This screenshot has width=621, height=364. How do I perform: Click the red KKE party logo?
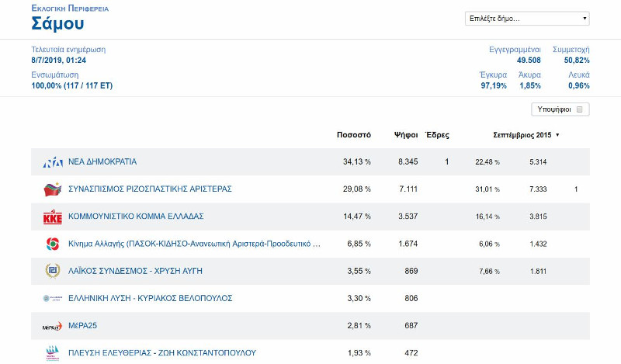click(53, 217)
